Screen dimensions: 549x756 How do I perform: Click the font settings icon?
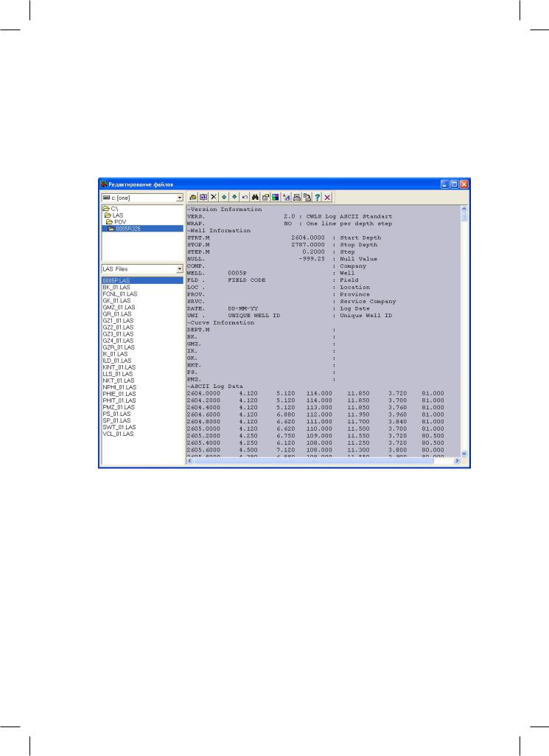[x=286, y=197]
